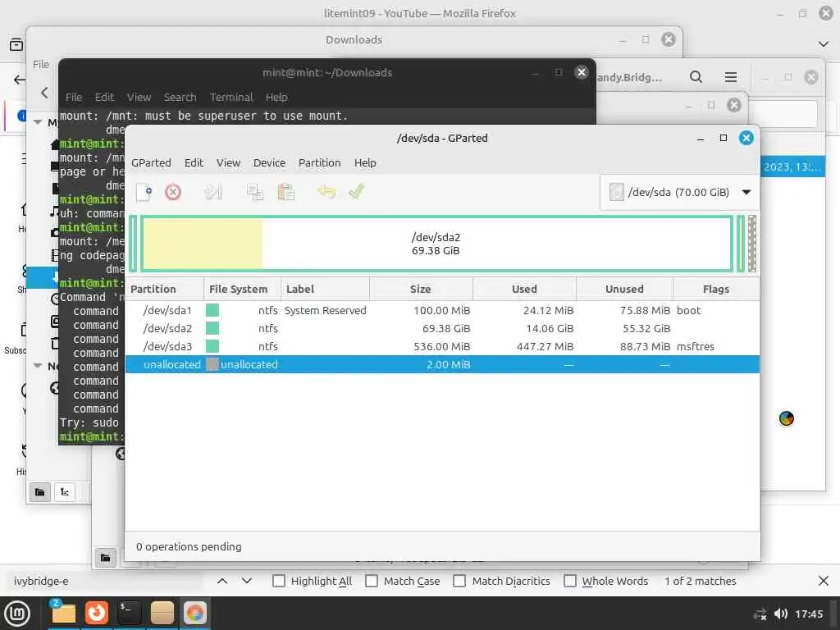Select /dev/sda2 block in the disk map
The width and height of the screenshot is (840, 630).
click(436, 244)
